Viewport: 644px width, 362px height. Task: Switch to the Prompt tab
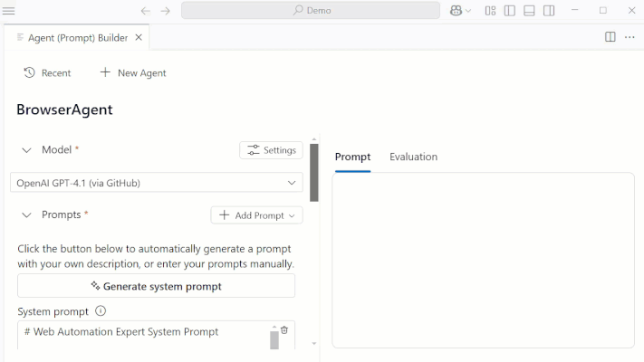(x=353, y=157)
